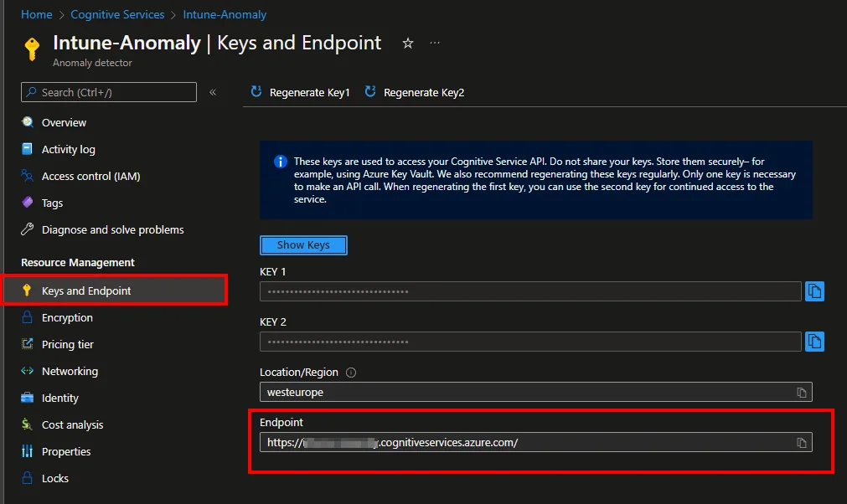
Task: Click the Resource Management section heading
Action: (78, 262)
